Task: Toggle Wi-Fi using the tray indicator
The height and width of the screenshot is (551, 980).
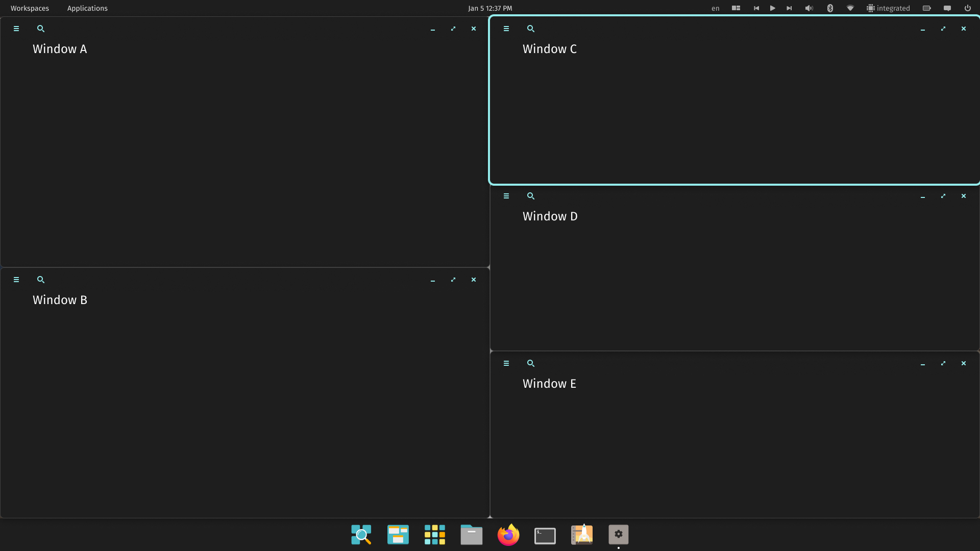Action: pos(850,8)
